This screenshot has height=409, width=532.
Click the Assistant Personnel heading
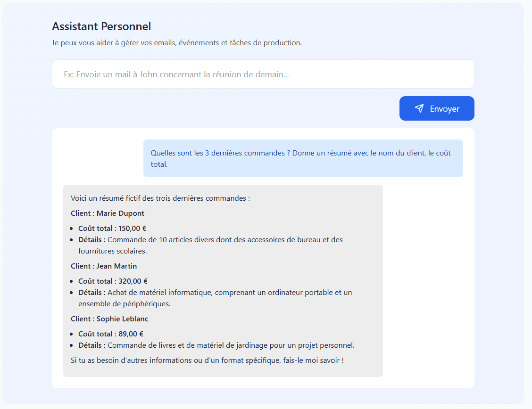coord(101,26)
